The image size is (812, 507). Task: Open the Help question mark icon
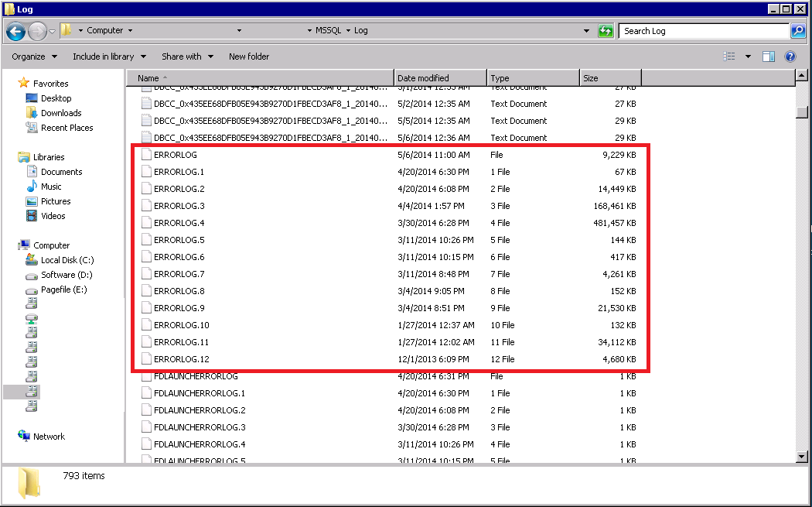[790, 57]
